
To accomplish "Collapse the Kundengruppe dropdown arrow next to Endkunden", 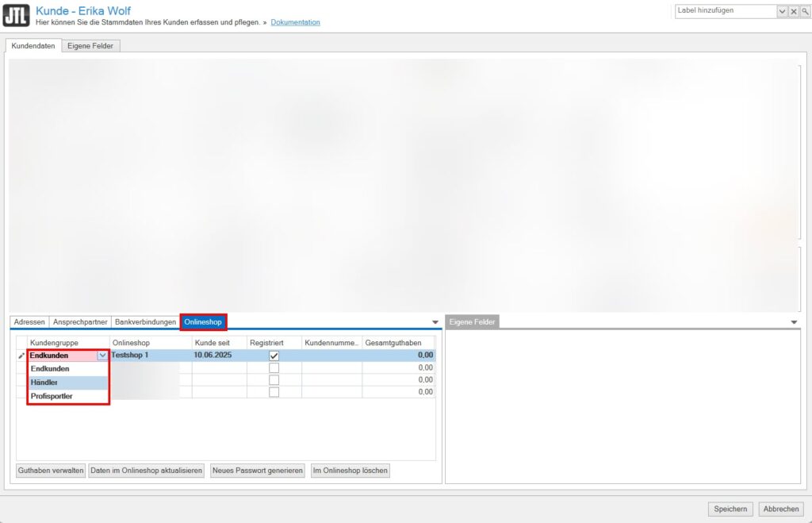I will click(x=101, y=356).
